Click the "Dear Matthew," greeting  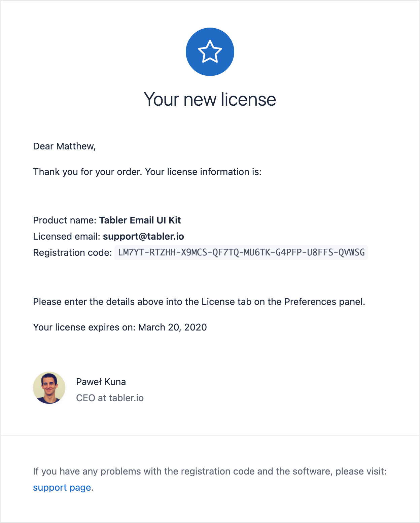[64, 146]
